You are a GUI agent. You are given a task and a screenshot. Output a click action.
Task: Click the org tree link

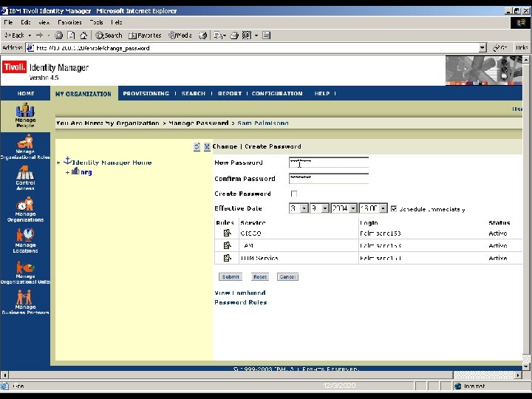[86, 172]
